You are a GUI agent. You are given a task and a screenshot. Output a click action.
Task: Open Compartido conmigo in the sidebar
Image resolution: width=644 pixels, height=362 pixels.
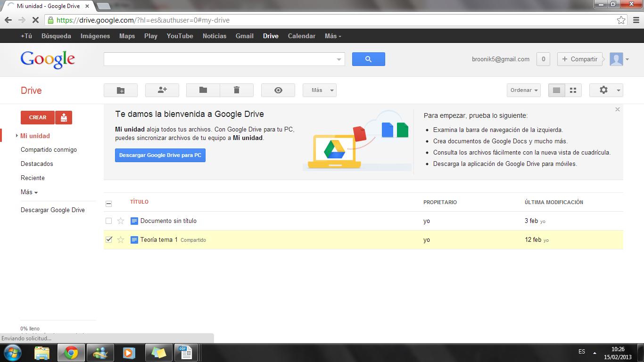pyautogui.click(x=49, y=149)
